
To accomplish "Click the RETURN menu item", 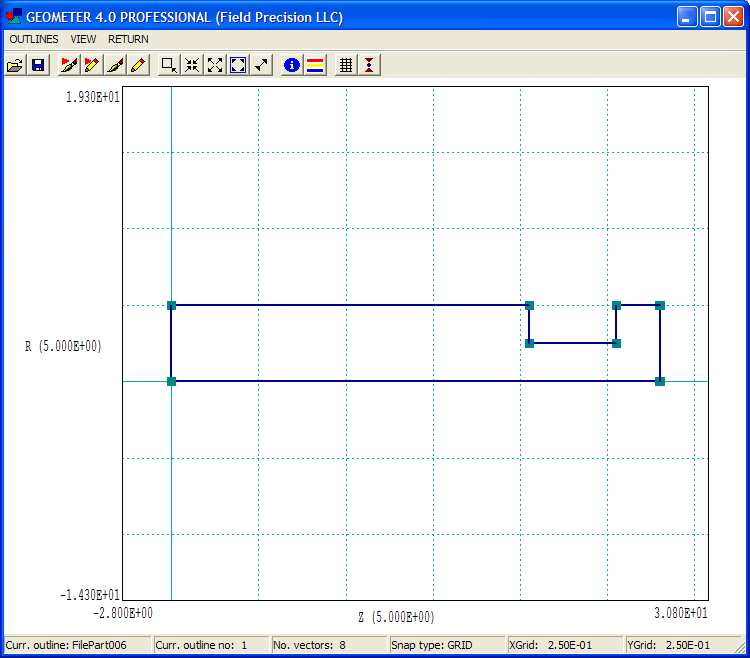I will coord(128,39).
